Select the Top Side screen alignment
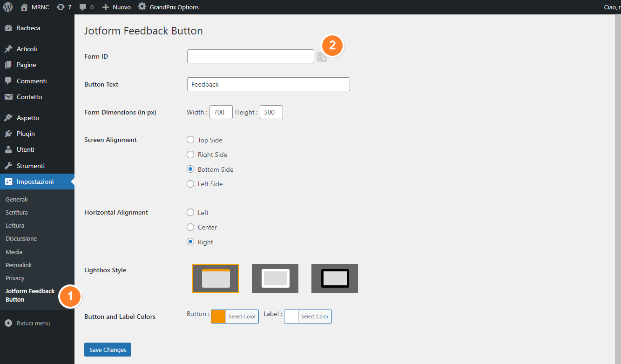This screenshot has height=364, width=621. coord(190,140)
